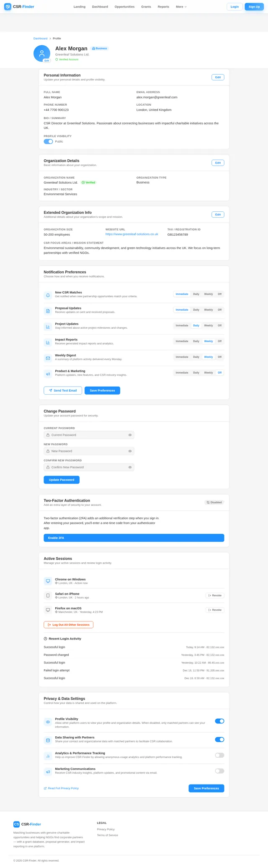Screen dimensions: 268x868
Task: Click the profile avatar icon
Action: [42, 53]
